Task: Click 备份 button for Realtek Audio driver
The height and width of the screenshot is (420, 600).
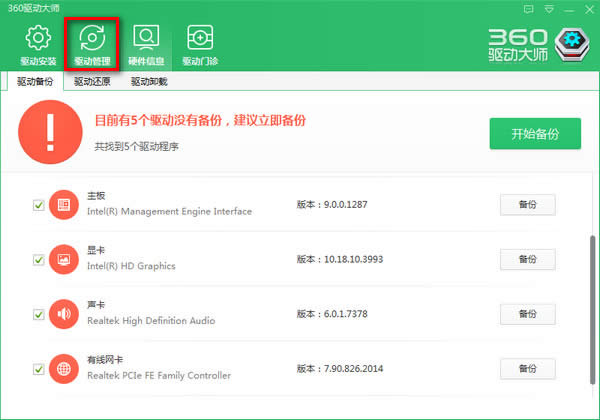Action: [x=528, y=314]
